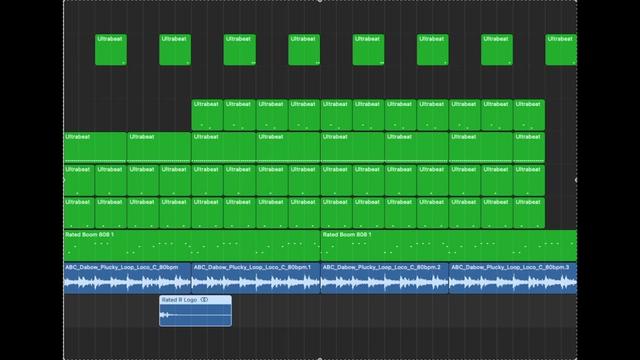Click the stereo icon on Rated R Logo region
The image size is (640, 360).
[x=204, y=300]
